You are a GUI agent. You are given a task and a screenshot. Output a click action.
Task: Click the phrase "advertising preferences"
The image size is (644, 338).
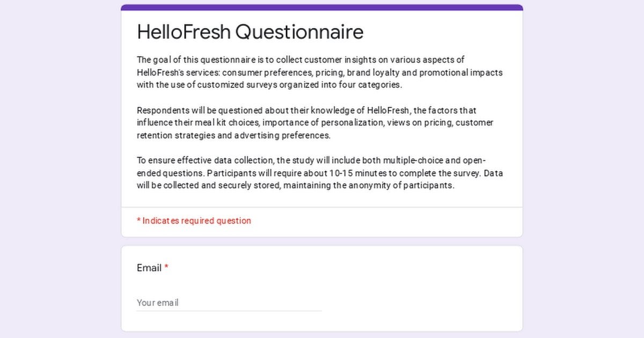point(282,135)
